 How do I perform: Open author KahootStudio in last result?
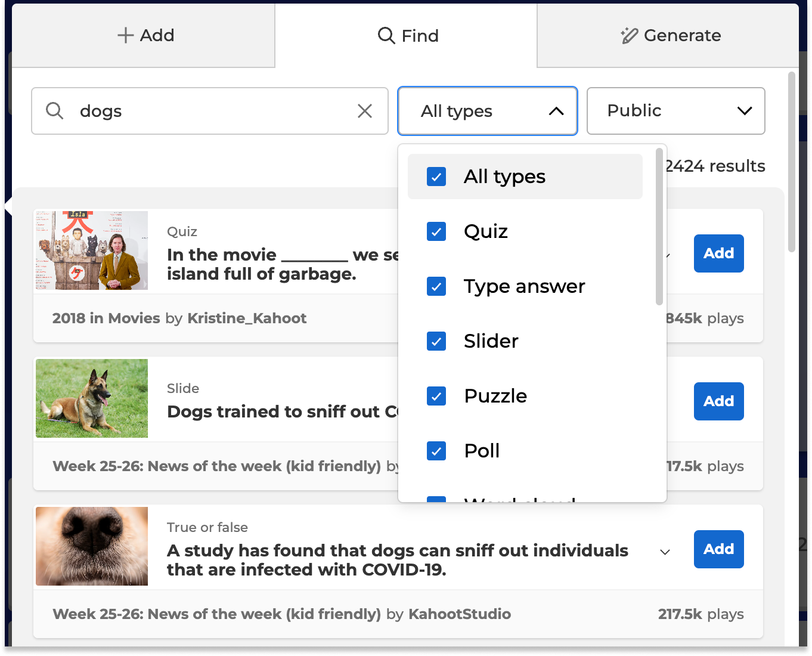click(x=460, y=614)
